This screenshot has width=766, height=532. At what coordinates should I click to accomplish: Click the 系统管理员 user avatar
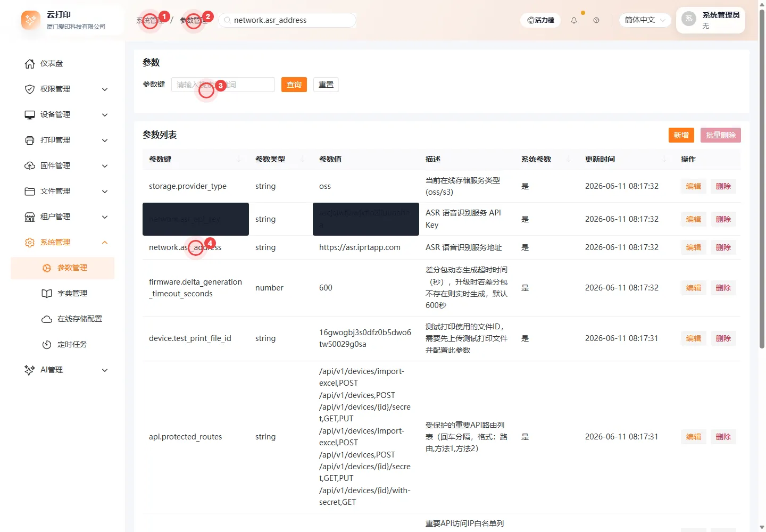689,19
